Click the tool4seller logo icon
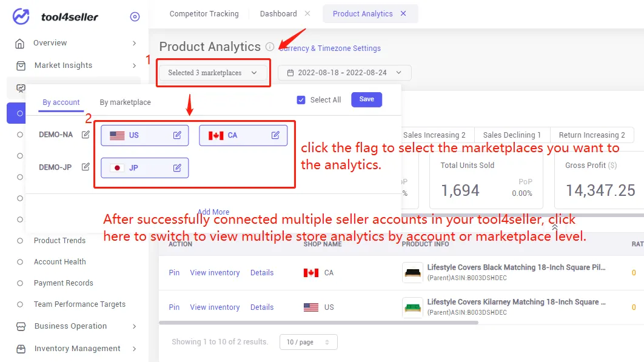Viewport: 644px width, 362px height. (19, 16)
